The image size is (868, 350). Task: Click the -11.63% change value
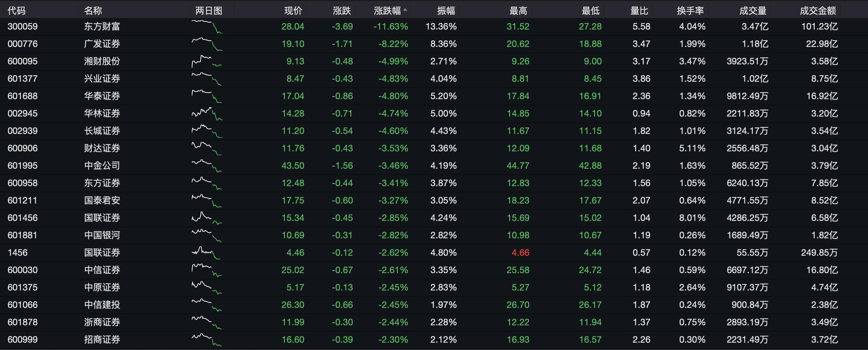click(x=391, y=26)
